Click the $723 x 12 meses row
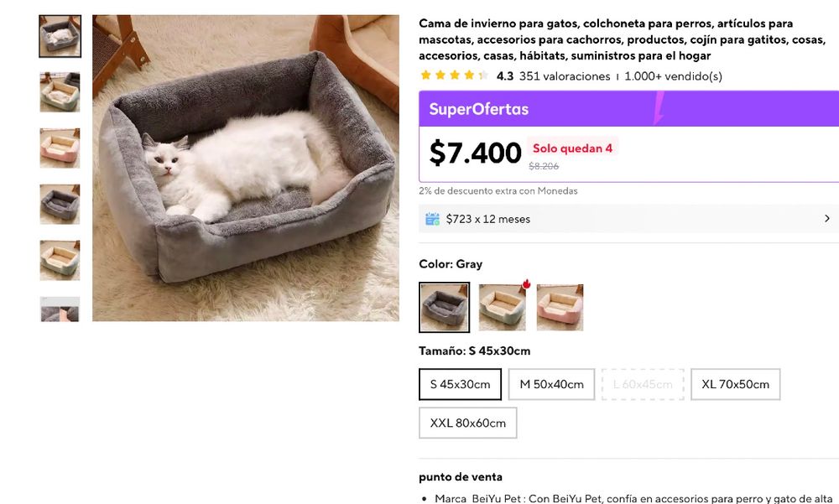Image resolution: width=839 pixels, height=504 pixels. (x=628, y=219)
